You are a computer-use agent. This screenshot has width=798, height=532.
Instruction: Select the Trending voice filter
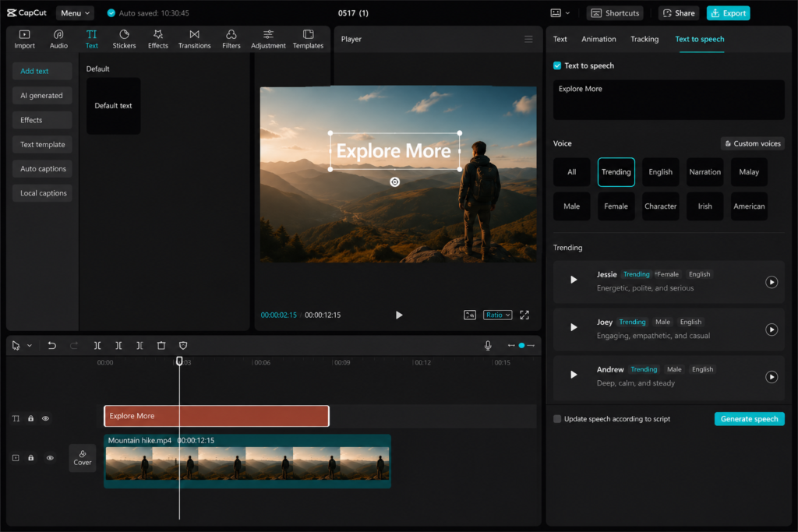(x=616, y=172)
